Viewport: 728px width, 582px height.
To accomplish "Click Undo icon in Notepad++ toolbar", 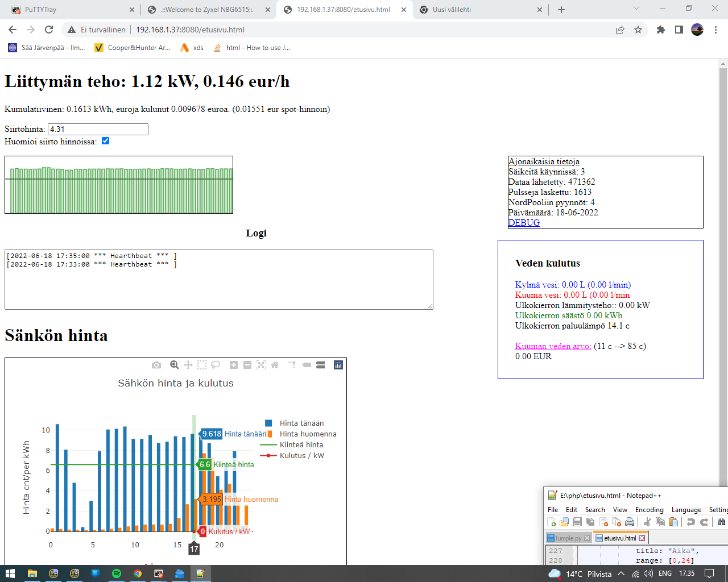I will [691, 522].
